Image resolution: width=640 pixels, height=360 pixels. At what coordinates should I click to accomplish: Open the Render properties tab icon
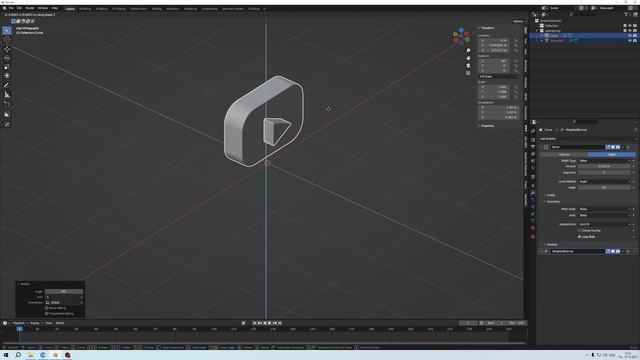pos(533,140)
